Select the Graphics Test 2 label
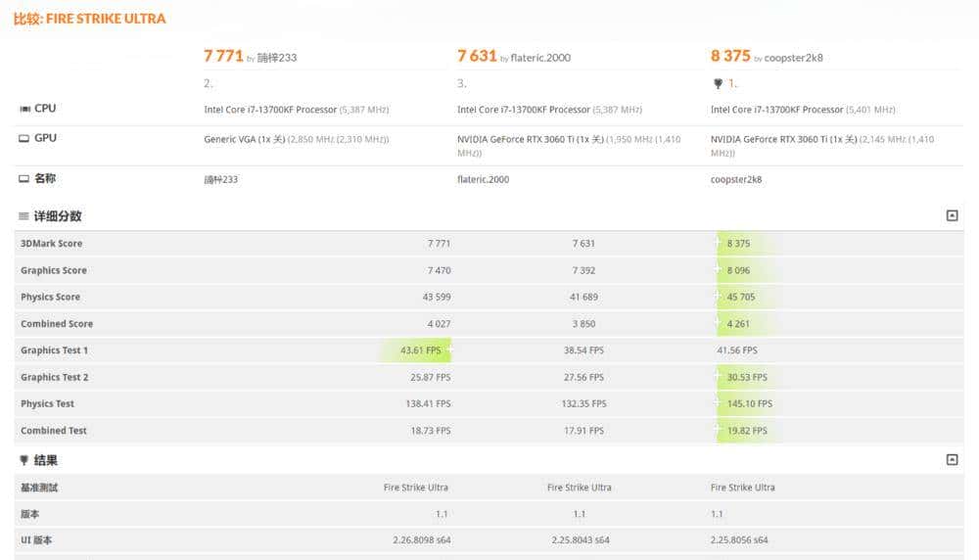This screenshot has height=560, width=979. tap(54, 377)
